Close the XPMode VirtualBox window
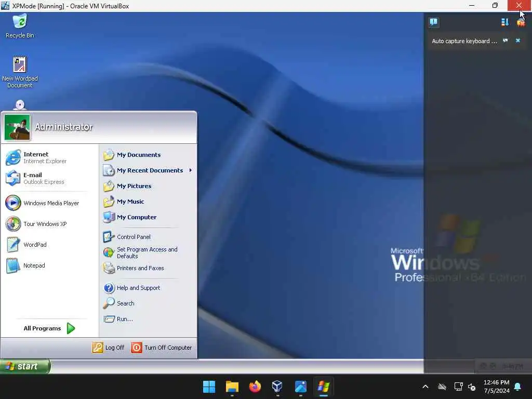Viewport: 532px width, 399px height. (519, 5)
